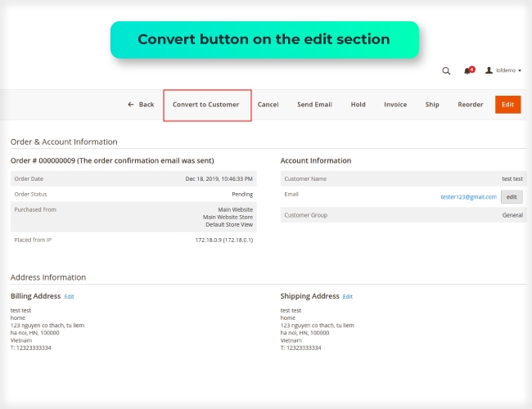Image resolution: width=532 pixels, height=409 pixels.
Task: Cancel the order via Cancel button
Action: 268,105
